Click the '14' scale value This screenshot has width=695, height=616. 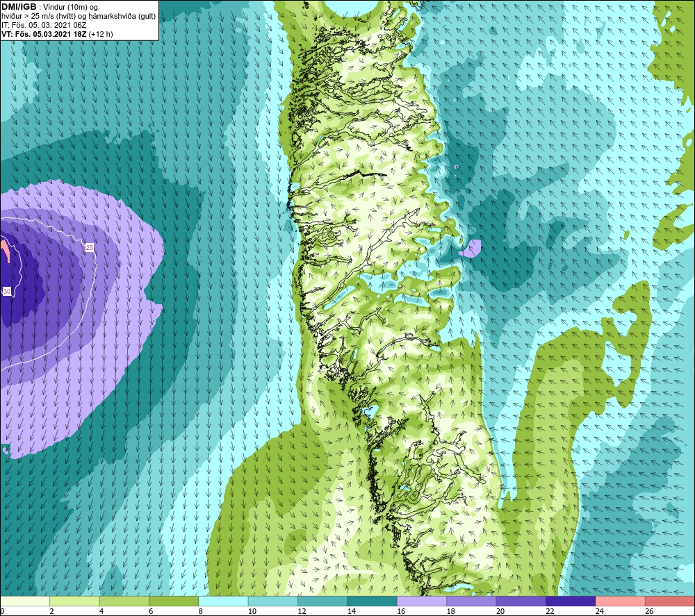352,611
